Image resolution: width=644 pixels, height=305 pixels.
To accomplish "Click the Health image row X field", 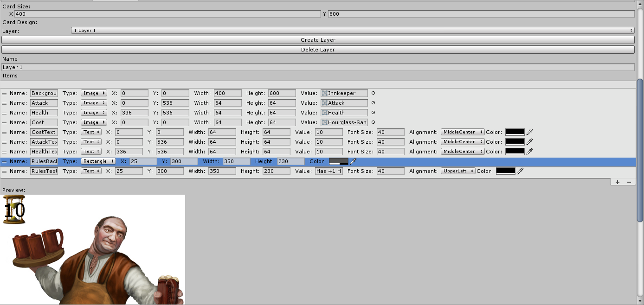I will (135, 113).
